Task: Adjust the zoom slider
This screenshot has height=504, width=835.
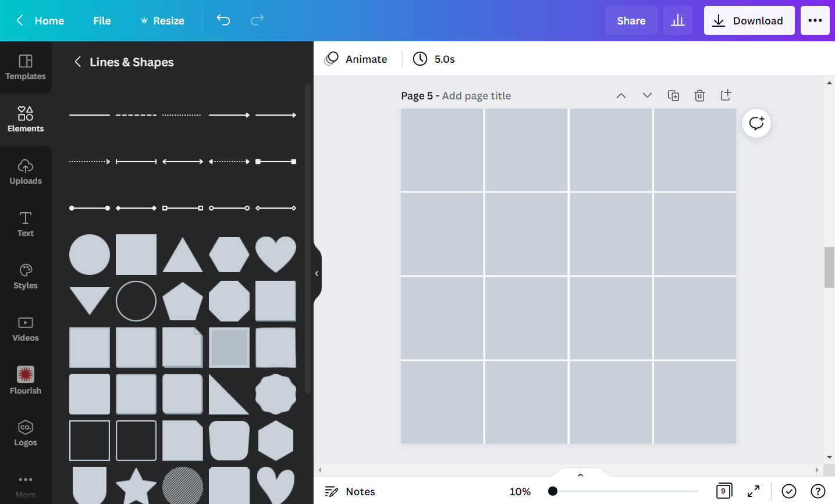Action: tap(552, 491)
